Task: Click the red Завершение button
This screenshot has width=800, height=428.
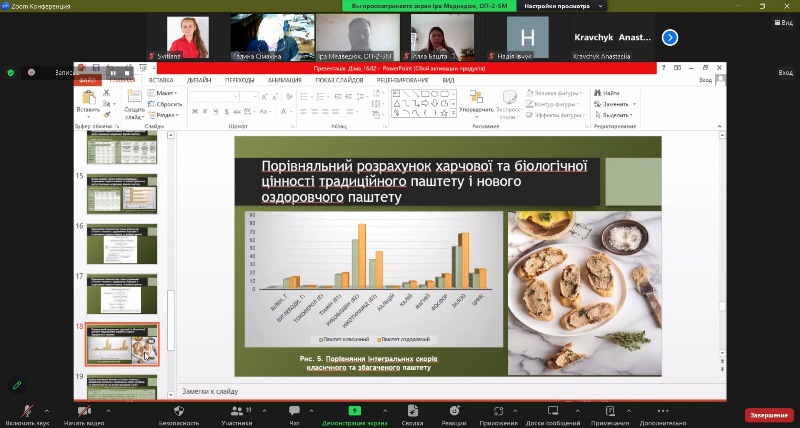Action: tap(769, 415)
